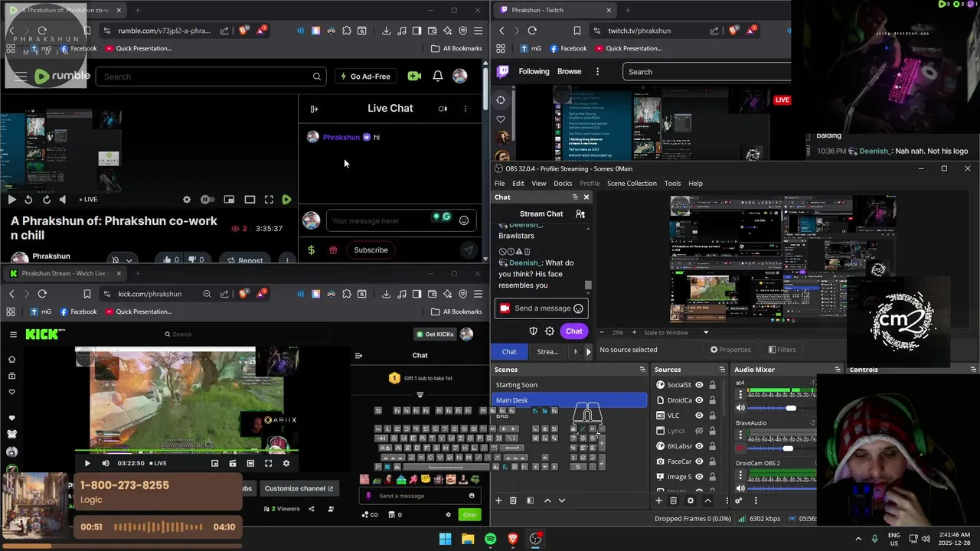The height and width of the screenshot is (551, 980).
Task: Open OBS Docks menu
Action: point(563,184)
